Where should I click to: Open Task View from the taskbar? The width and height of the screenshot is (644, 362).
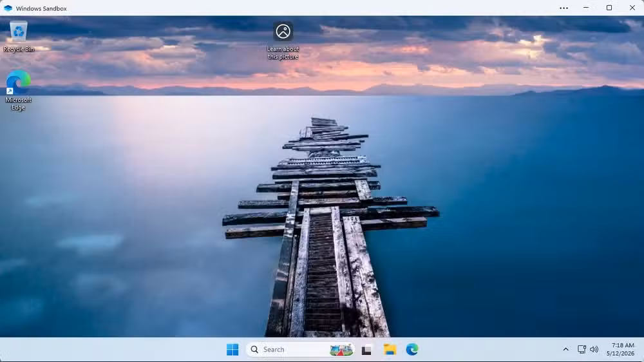(x=366, y=350)
